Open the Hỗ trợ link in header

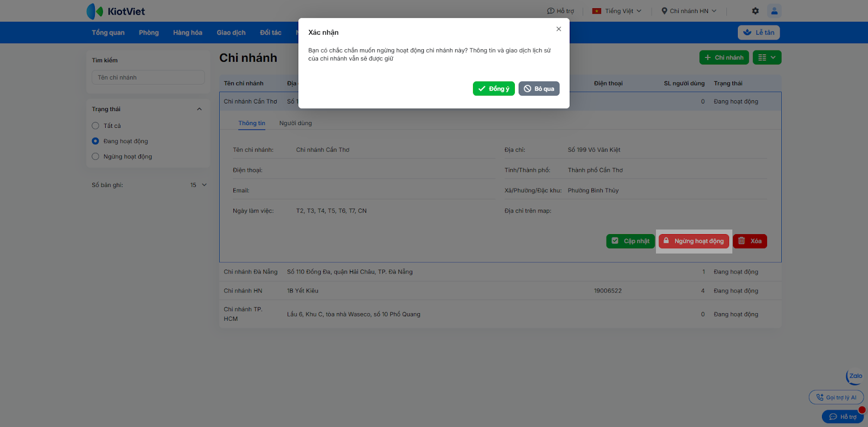coord(560,11)
